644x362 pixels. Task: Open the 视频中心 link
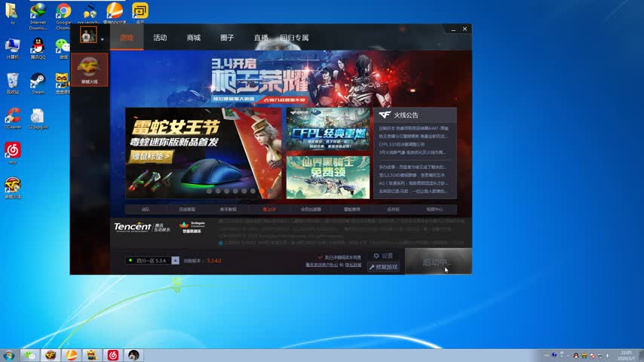[x=434, y=210]
